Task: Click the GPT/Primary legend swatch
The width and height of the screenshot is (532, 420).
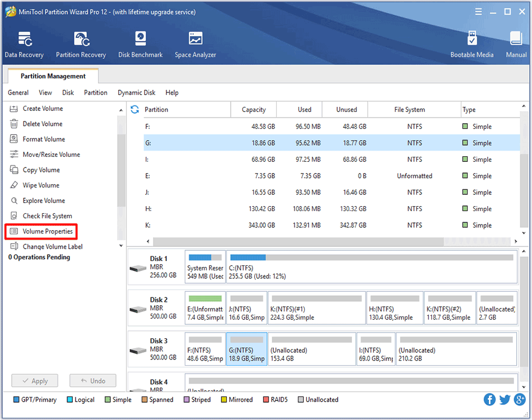Action: point(16,400)
